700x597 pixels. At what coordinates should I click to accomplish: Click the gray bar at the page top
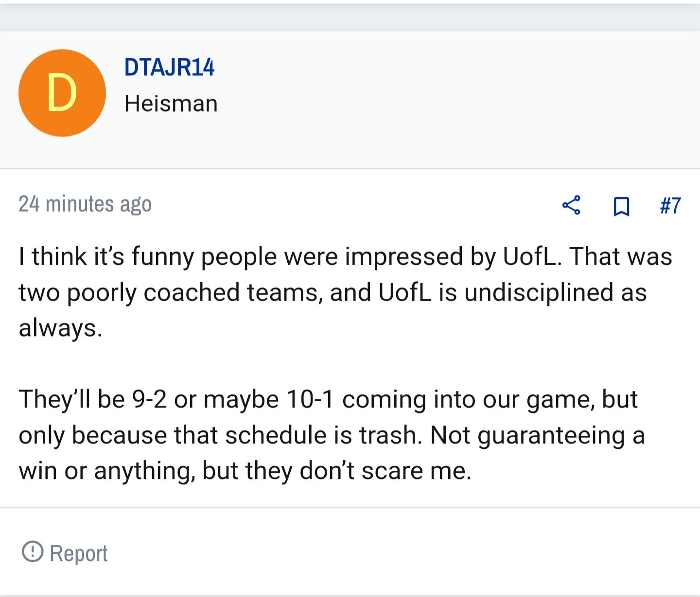[350, 18]
